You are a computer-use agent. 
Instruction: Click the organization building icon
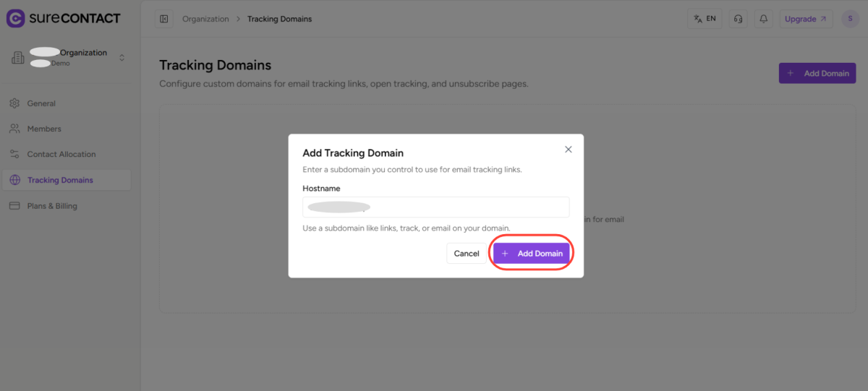click(x=18, y=58)
